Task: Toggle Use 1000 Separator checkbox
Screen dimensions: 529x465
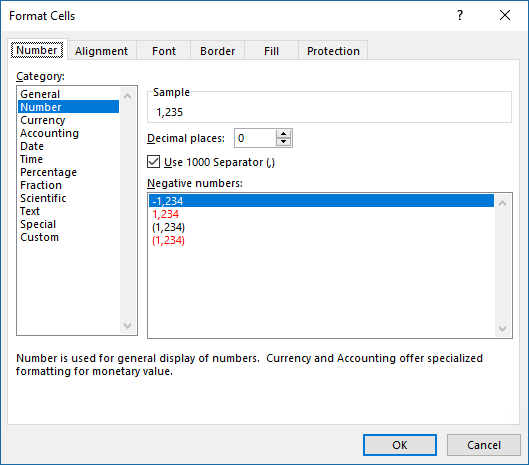Action: pyautogui.click(x=154, y=162)
